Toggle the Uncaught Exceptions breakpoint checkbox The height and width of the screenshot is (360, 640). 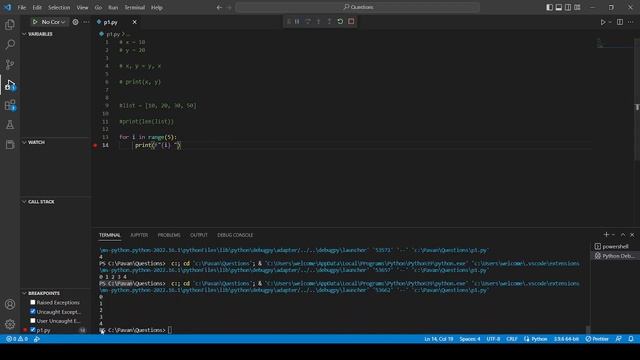point(33,311)
